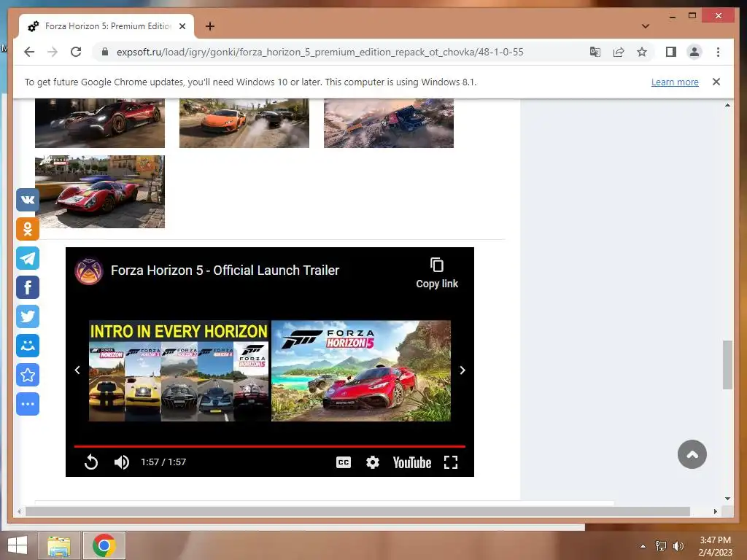
Task: Click the vertical scrollbar down arrow
Action: (727, 499)
